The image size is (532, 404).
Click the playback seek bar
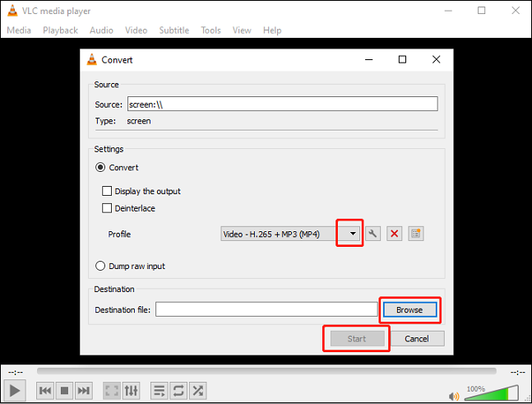pyautogui.click(x=266, y=371)
